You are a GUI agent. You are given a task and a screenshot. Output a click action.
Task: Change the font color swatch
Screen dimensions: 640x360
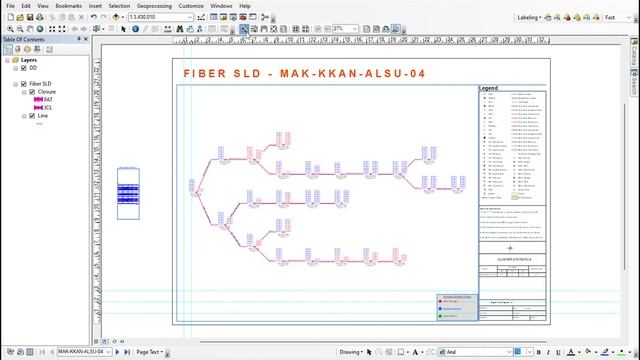click(x=571, y=352)
